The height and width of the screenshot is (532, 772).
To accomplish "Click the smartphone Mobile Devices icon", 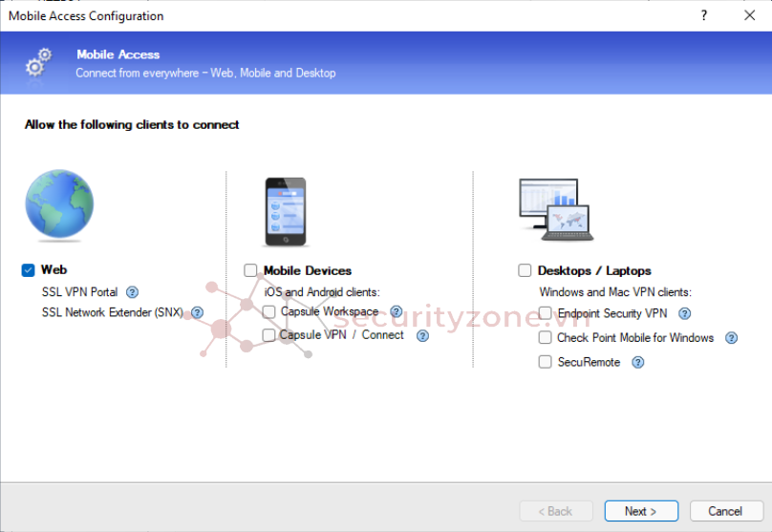I will [285, 212].
